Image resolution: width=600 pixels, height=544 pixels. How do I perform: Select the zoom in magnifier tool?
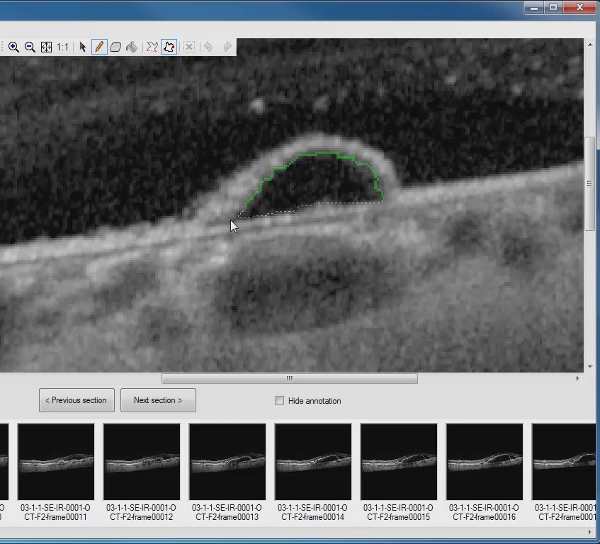[13, 47]
